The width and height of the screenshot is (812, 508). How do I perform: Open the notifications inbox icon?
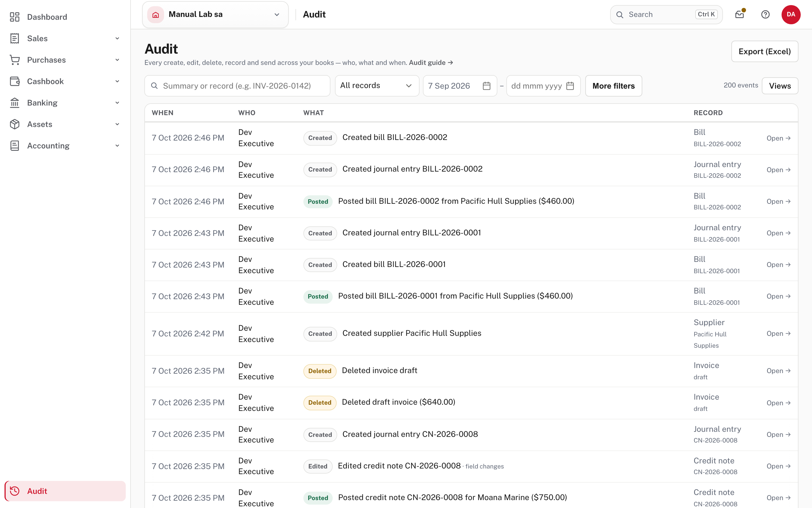click(740, 14)
